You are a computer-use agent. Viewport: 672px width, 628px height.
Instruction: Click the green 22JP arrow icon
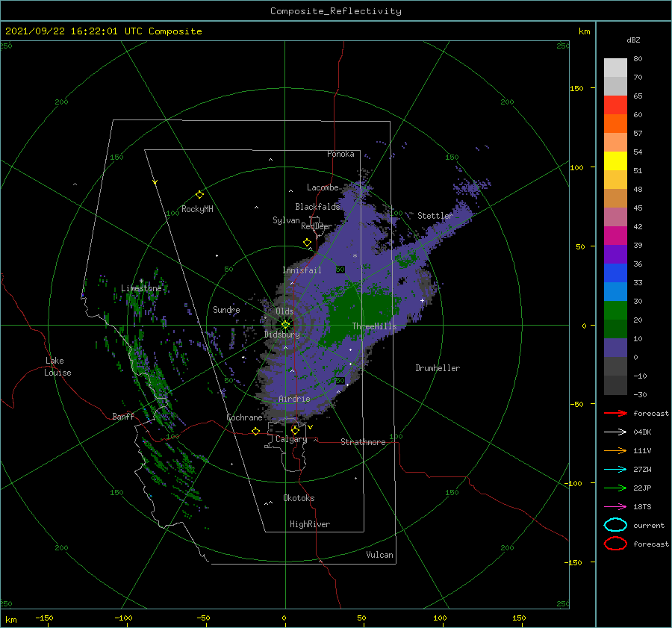pos(615,488)
